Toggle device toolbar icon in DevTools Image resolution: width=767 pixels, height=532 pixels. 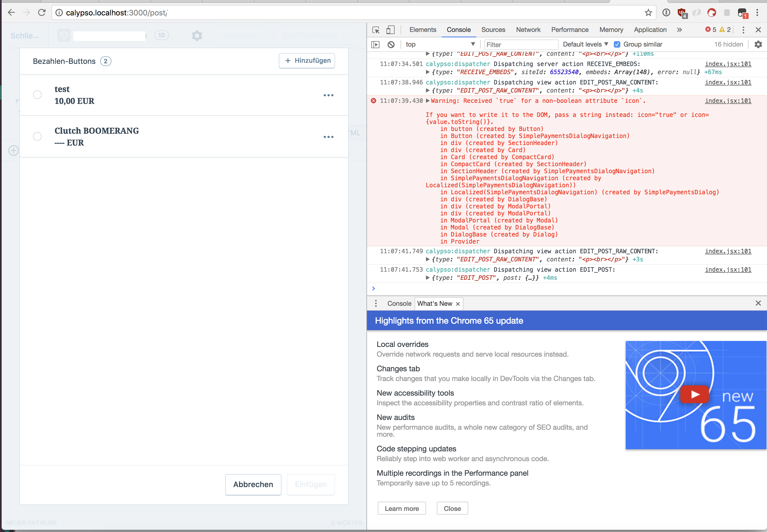(x=390, y=30)
